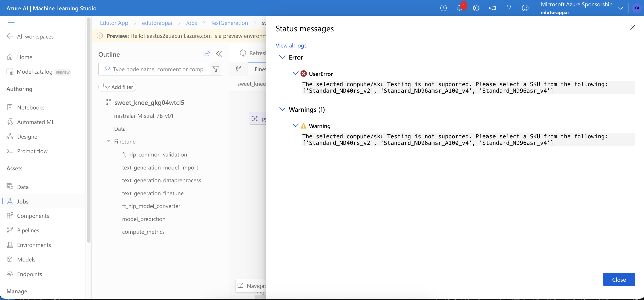Collapse the UserError message
Viewport: 644px width, 300px height.
pyautogui.click(x=296, y=73)
